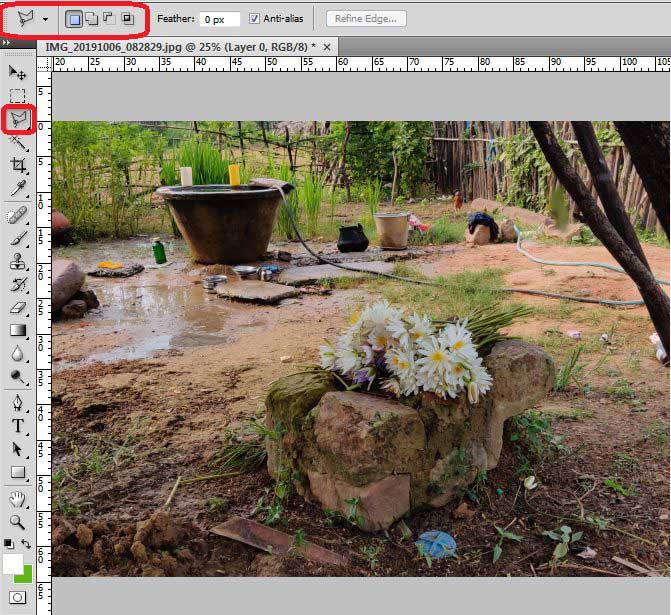Select the Dodge tool
This screenshot has height=615, width=671.
click(18, 376)
